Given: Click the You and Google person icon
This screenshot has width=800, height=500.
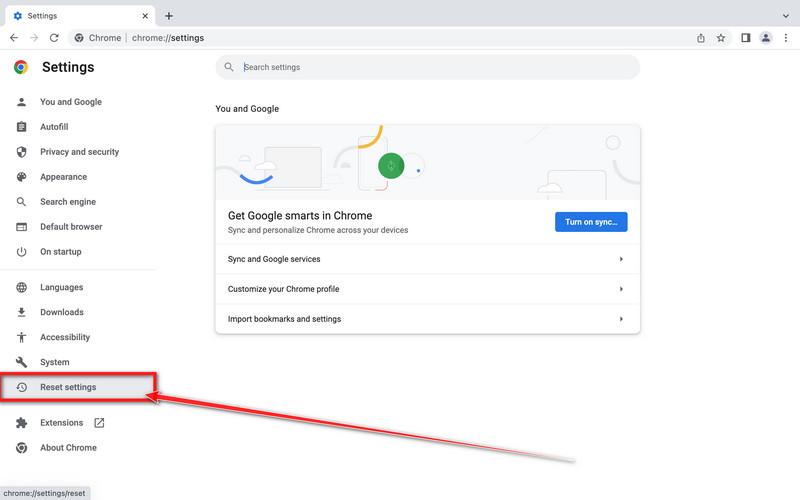Looking at the screenshot, I should pyautogui.click(x=21, y=102).
